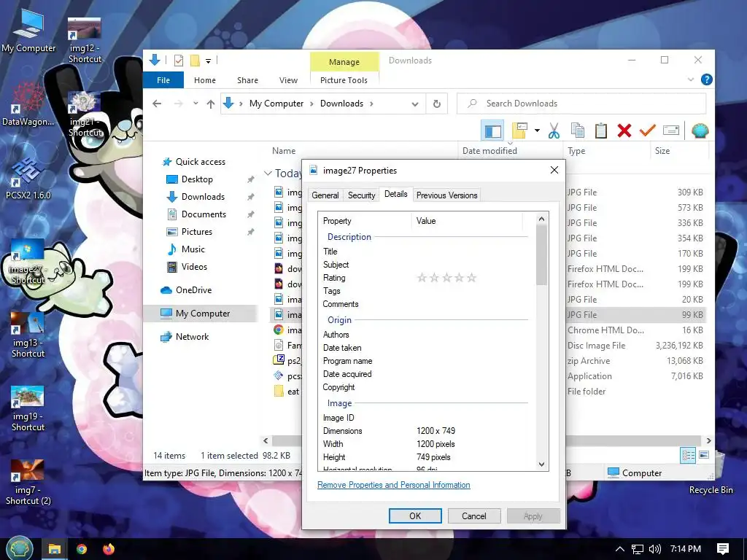Viewport: 747px width, 560px height.
Task: Click the paste clipboard icon
Action: click(601, 131)
